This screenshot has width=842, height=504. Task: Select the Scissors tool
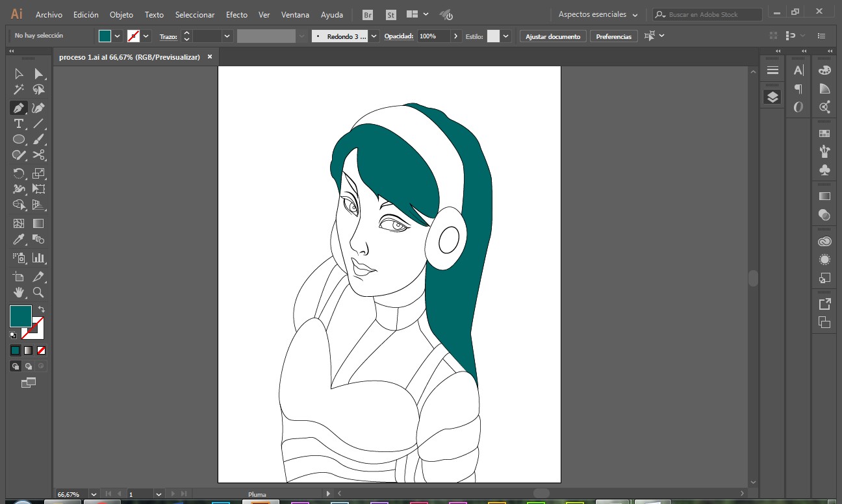coord(38,155)
